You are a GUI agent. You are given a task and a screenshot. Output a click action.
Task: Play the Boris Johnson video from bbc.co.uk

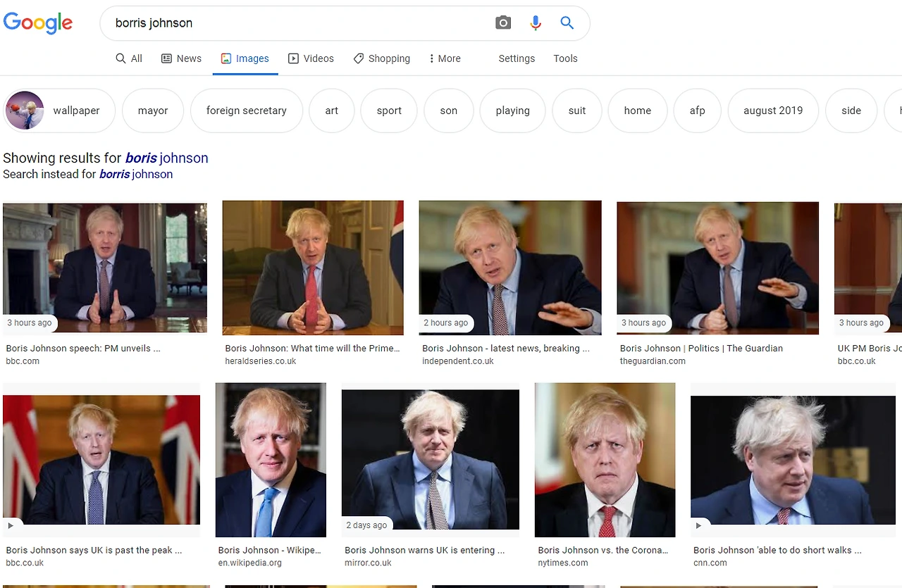pos(11,525)
